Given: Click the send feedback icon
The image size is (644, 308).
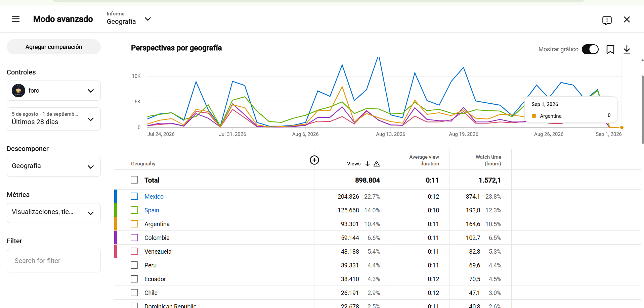Looking at the screenshot, I should click(x=607, y=20).
